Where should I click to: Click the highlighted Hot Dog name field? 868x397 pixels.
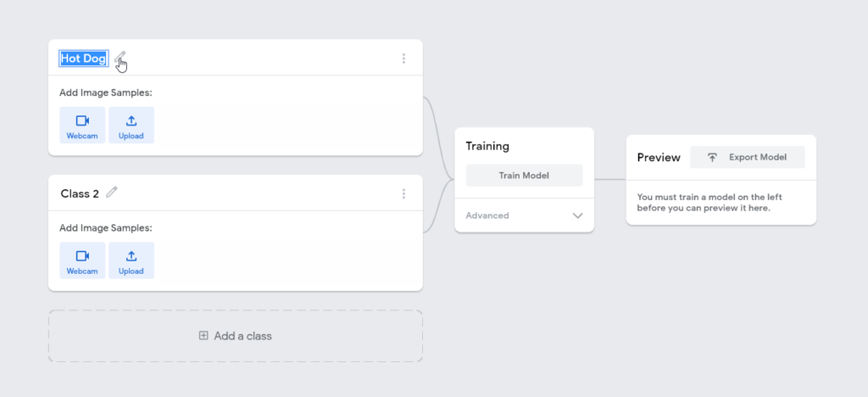click(84, 59)
